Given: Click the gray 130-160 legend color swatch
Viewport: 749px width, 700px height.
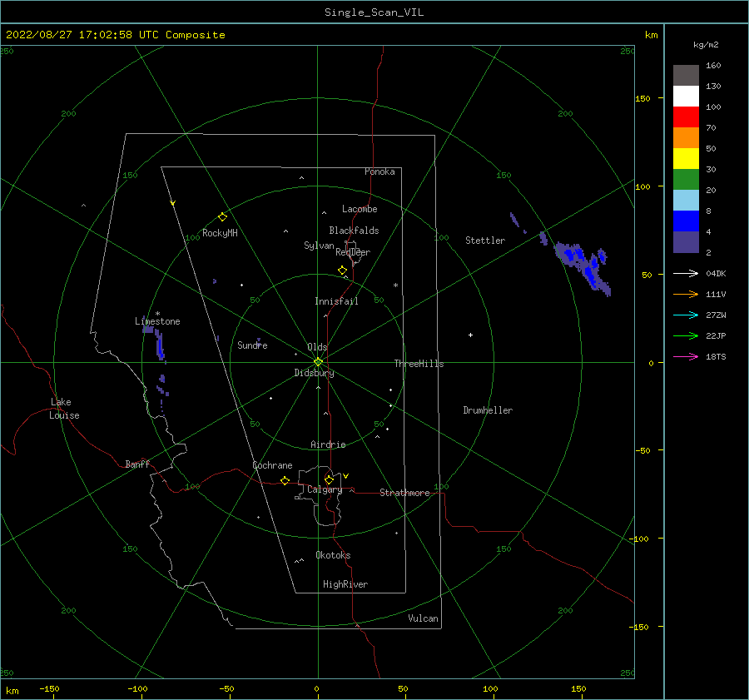Looking at the screenshot, I should [x=686, y=76].
